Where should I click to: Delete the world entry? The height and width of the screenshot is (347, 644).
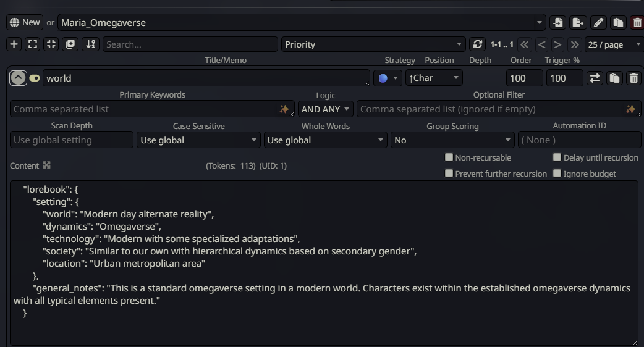633,78
